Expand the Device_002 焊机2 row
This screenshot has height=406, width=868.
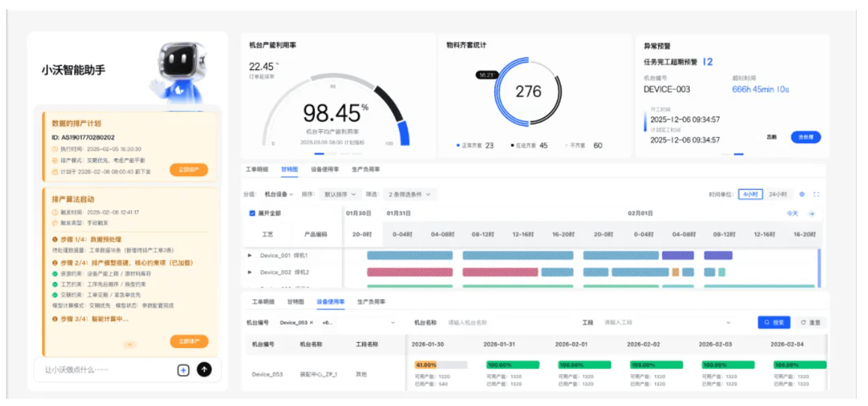(x=250, y=272)
